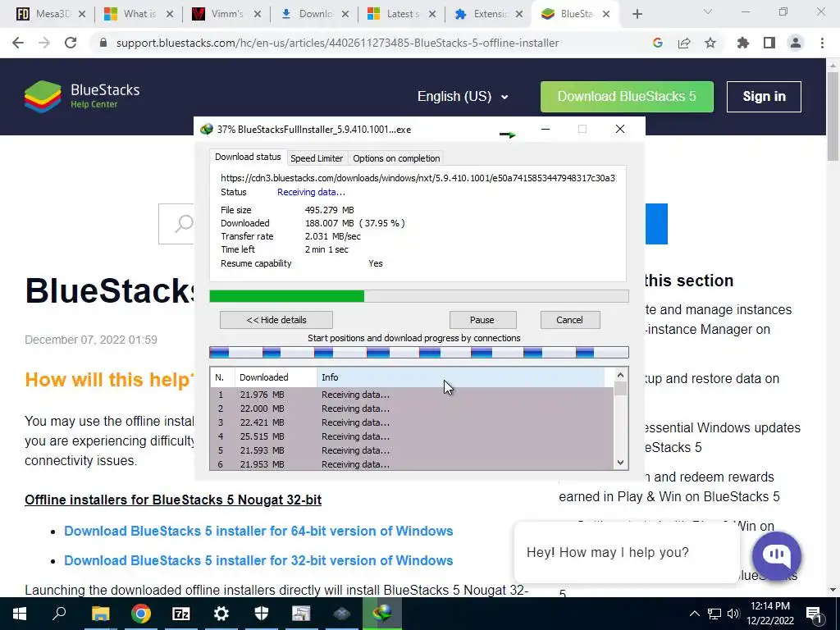Open a new browser tab
The height and width of the screenshot is (630, 840).
637,14
